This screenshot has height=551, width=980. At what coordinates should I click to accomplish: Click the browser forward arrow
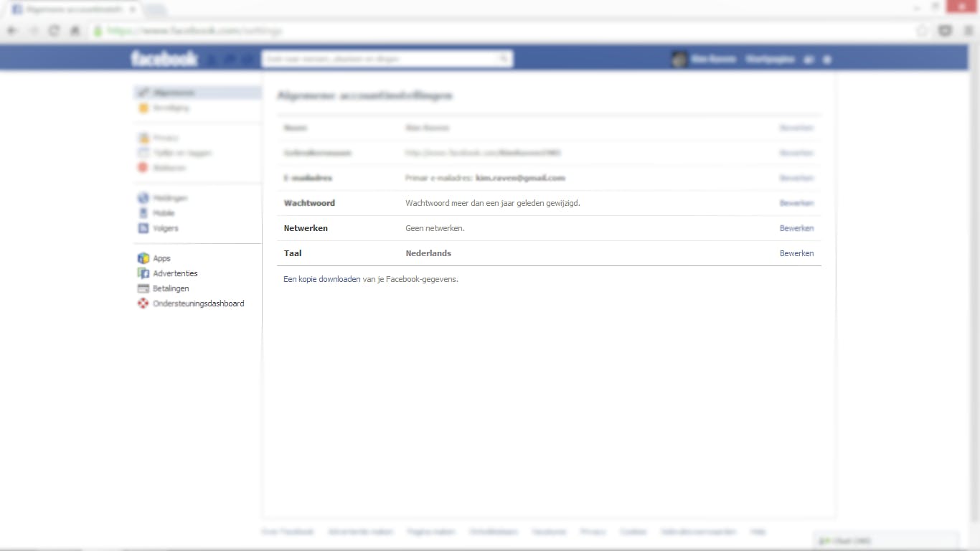coord(33,31)
